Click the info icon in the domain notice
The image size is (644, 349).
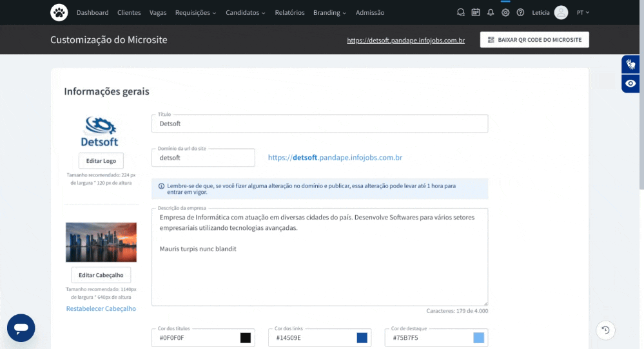click(161, 186)
